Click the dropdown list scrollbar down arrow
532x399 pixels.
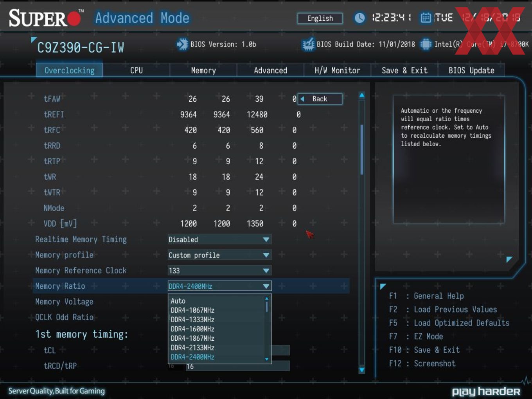click(x=267, y=359)
